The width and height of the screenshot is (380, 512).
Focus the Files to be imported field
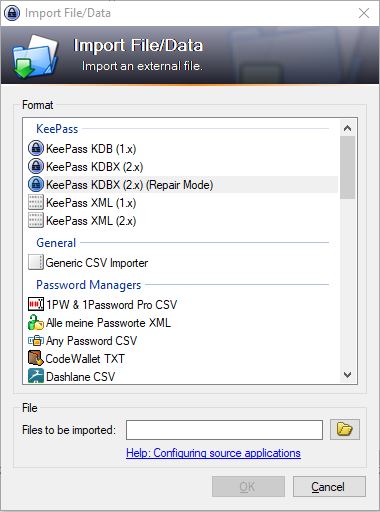click(224, 430)
